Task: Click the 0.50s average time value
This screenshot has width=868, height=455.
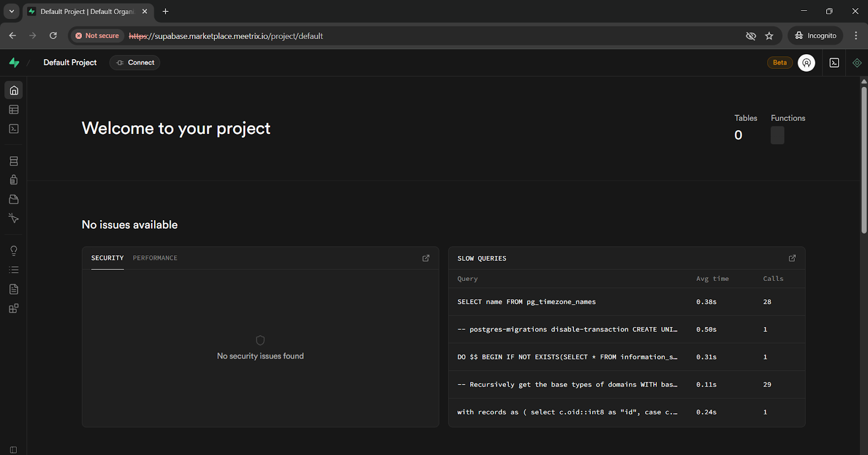Action: 706,329
